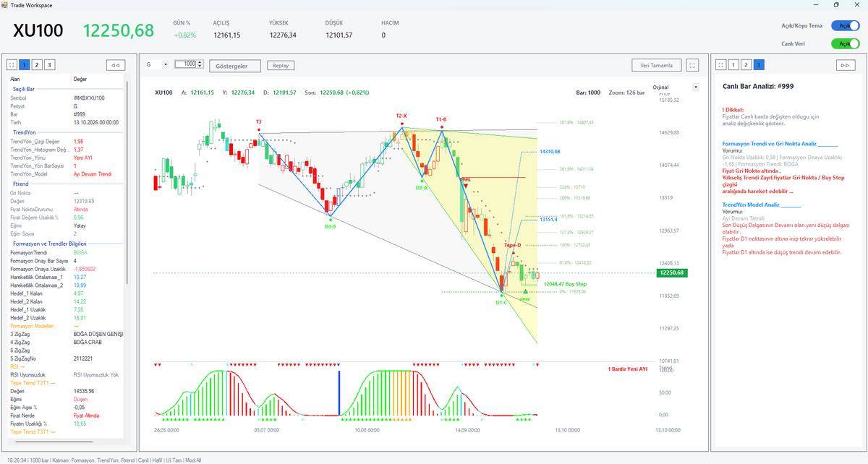Expand the Formasyon Modelleri arrow row

point(68,326)
